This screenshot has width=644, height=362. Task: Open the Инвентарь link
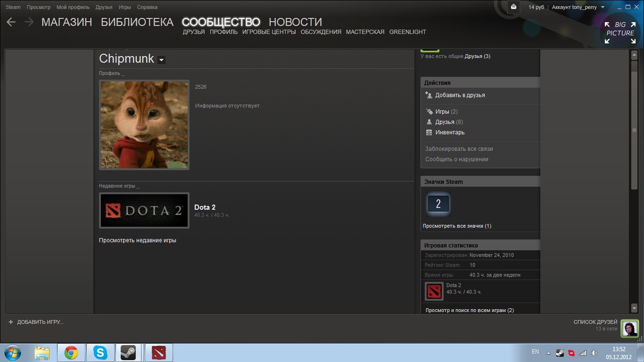450,132
